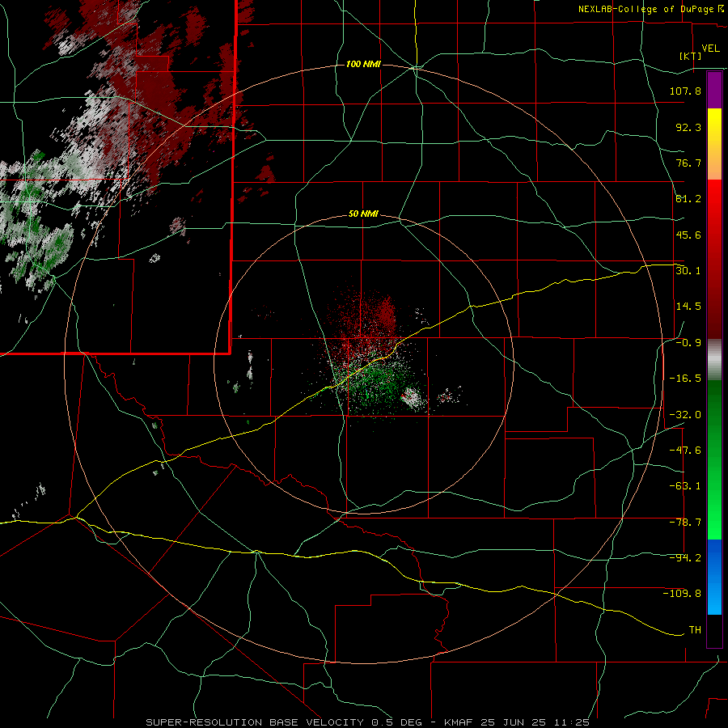Click the -109.8 legend value
The image size is (728, 728).
point(682,594)
